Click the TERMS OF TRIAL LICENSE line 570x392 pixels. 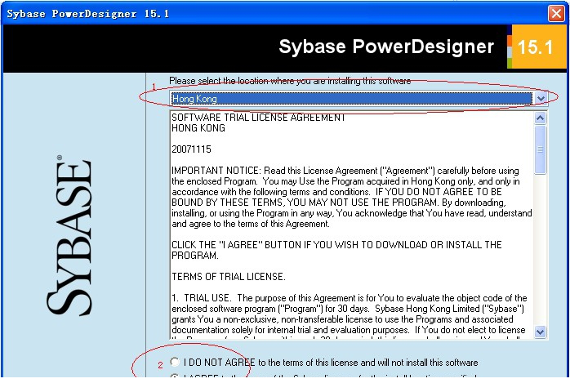coord(229,277)
